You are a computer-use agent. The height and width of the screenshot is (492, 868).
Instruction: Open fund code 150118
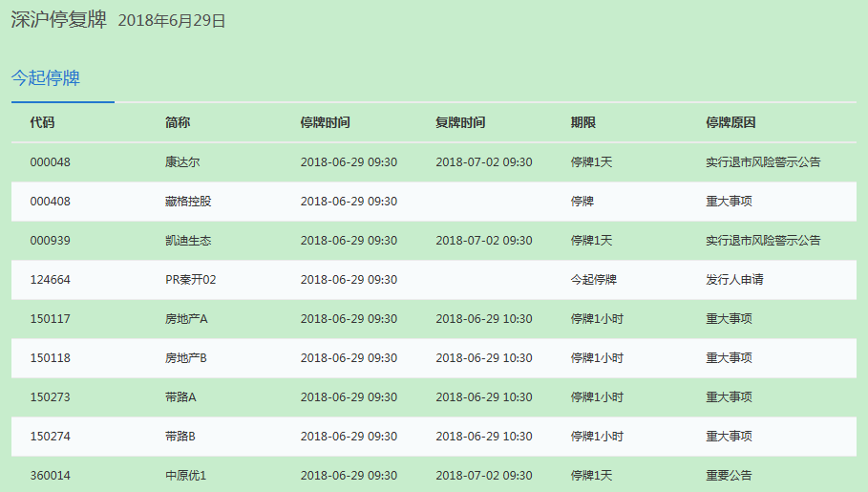(50, 358)
